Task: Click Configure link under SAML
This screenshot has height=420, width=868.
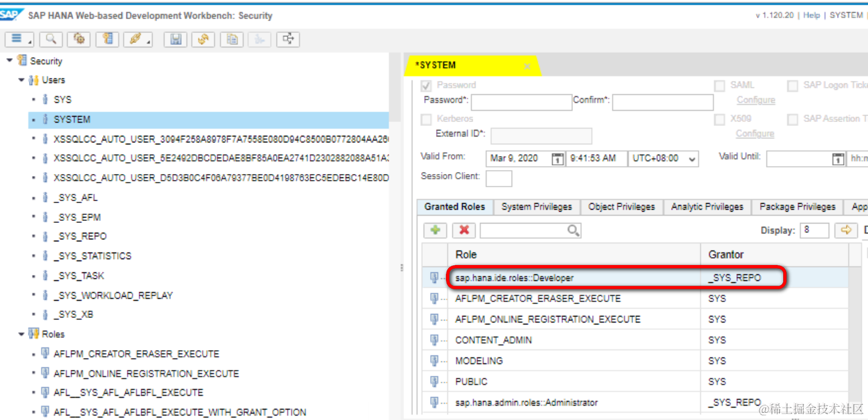Action: coord(755,100)
